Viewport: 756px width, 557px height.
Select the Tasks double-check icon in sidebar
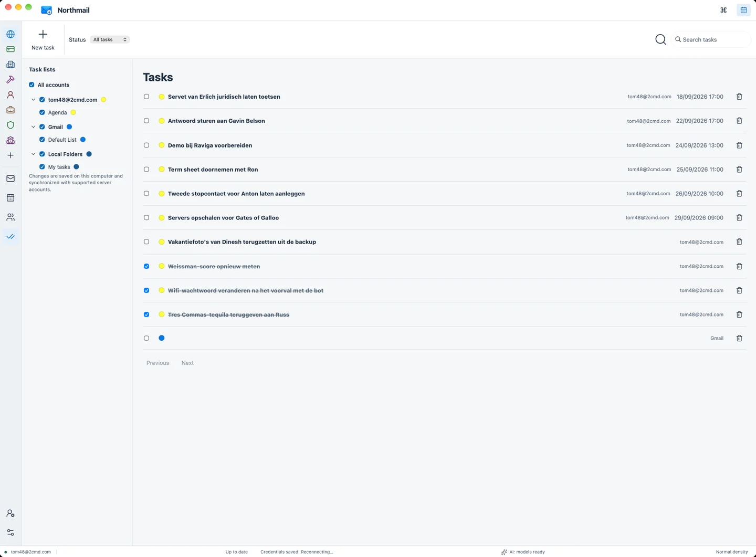tap(10, 236)
